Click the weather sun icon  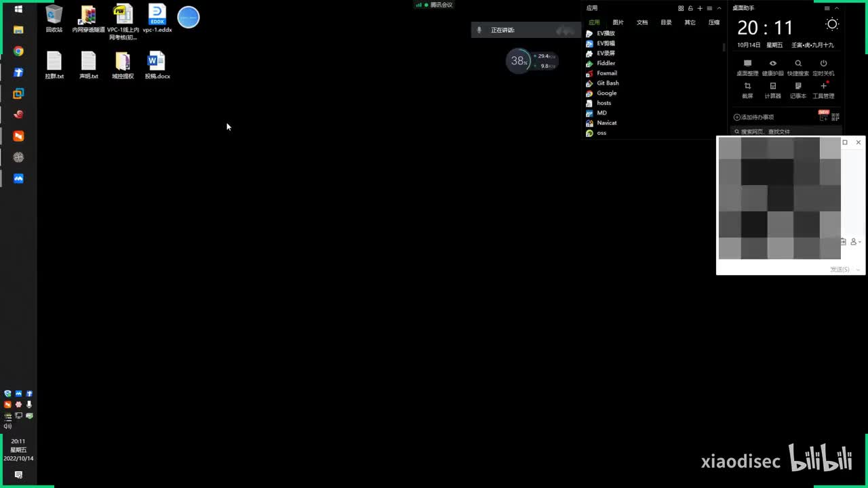point(832,24)
